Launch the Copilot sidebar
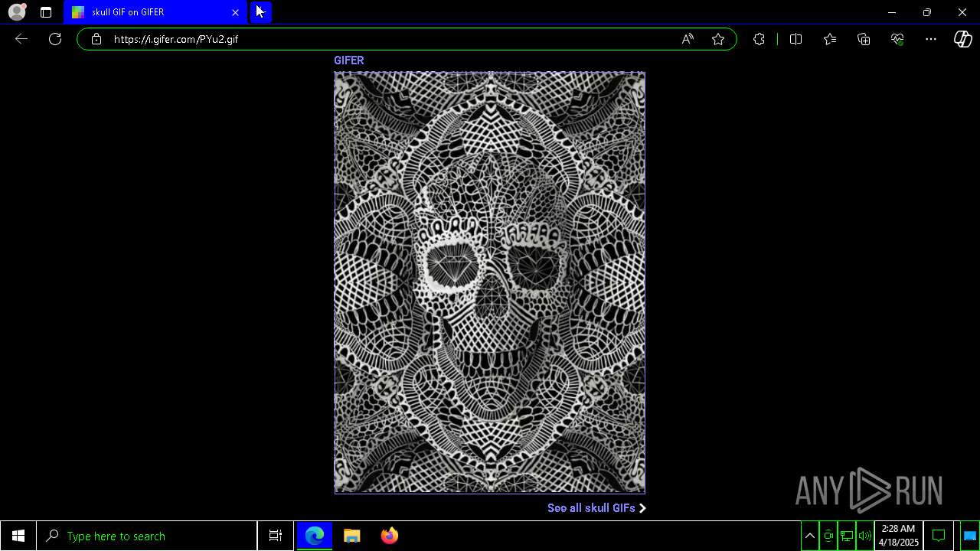Screen dimensions: 980x551 pos(963,39)
